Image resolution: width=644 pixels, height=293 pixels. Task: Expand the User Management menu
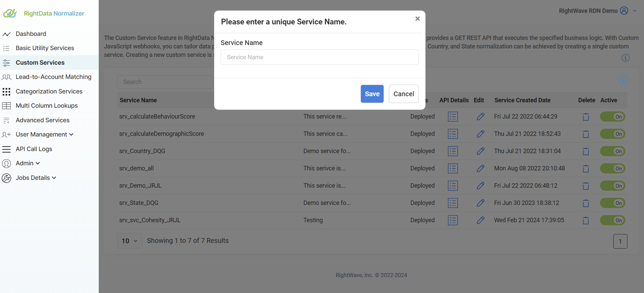point(44,134)
